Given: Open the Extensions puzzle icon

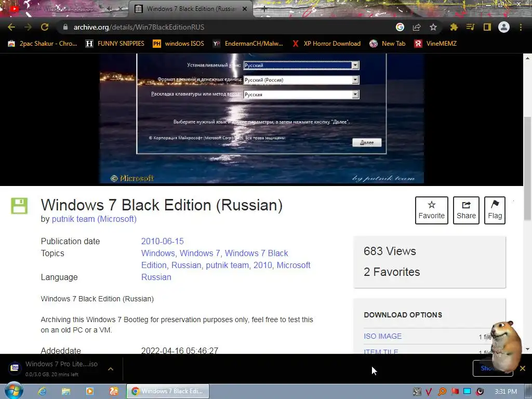Looking at the screenshot, I should click(x=454, y=27).
